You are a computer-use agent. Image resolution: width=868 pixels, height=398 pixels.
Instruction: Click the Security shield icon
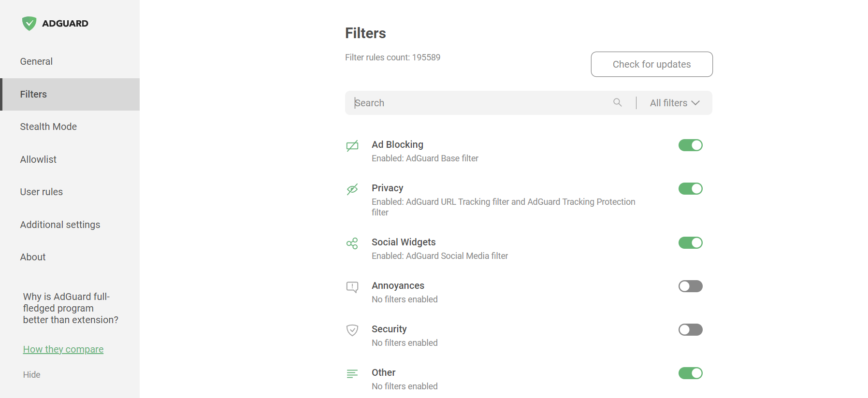click(352, 330)
